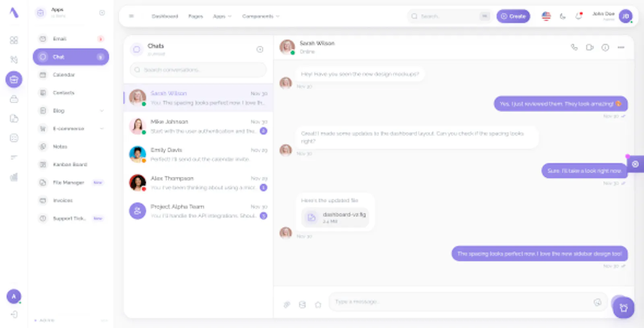The image size is (644, 328).
Task: Click the unread badge on Mike Johnson's chat
Action: pos(263,131)
